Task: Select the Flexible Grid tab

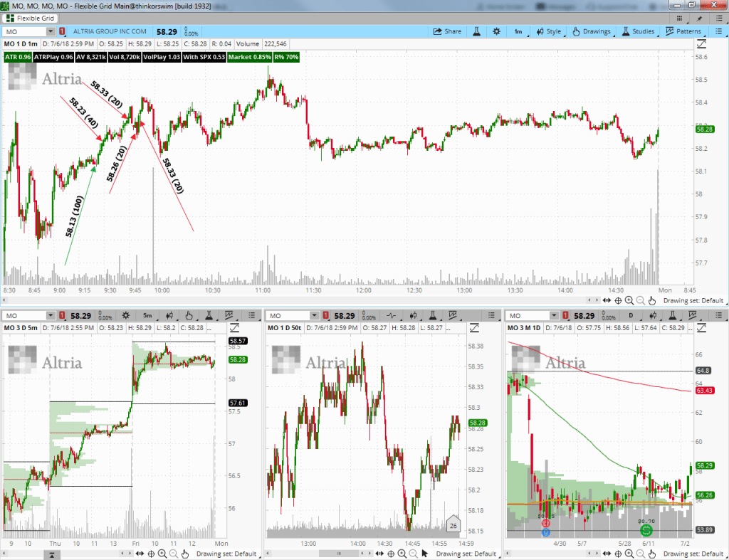Action: coord(31,17)
